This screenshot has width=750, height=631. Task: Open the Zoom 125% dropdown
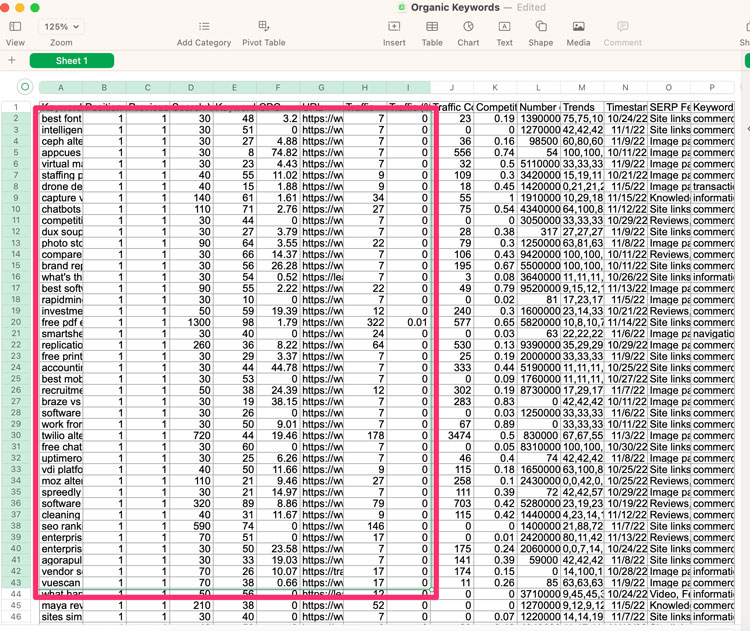[x=62, y=27]
